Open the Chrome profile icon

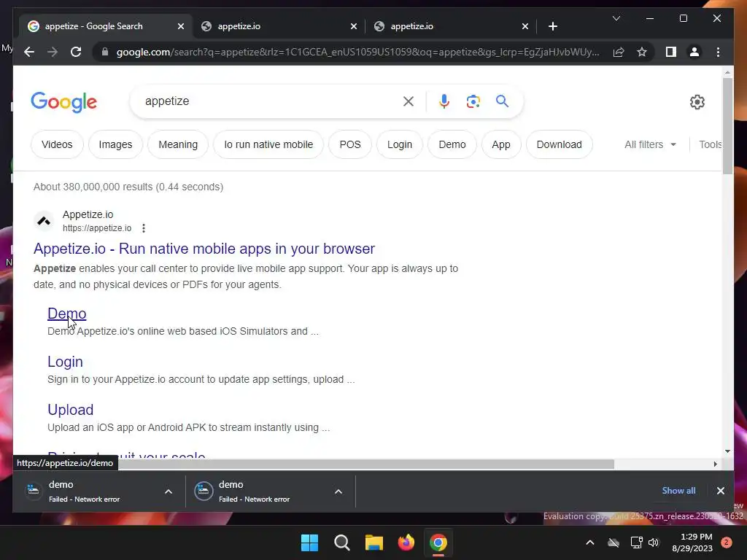click(694, 52)
